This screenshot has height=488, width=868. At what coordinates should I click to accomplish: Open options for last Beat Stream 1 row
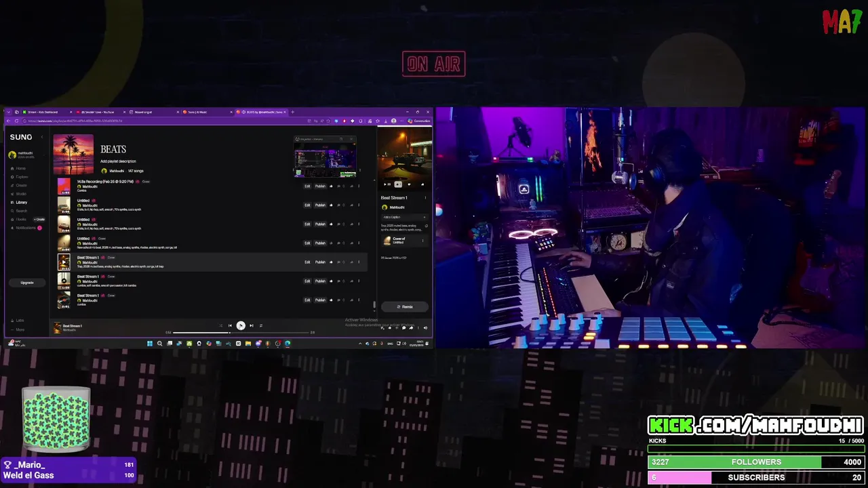point(359,300)
